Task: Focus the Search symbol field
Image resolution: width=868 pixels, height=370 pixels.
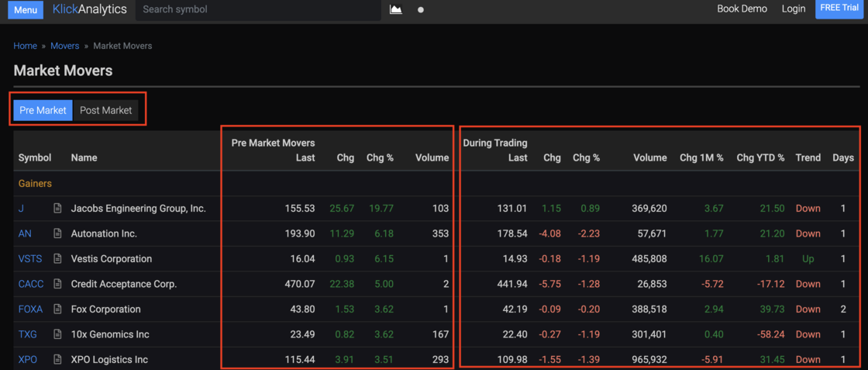Action: 258,10
